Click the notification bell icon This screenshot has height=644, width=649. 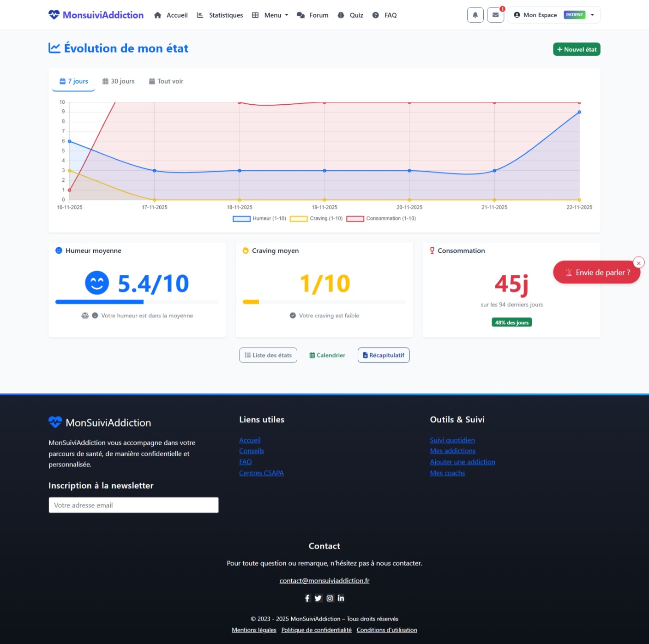(x=475, y=15)
